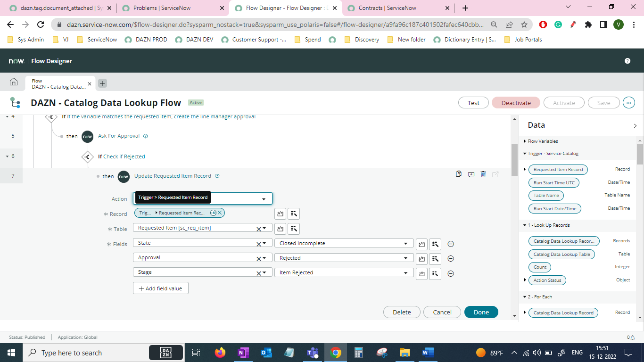644x362 pixels.
Task: Select the Run Start Time UTC data pill
Action: [554, 182]
